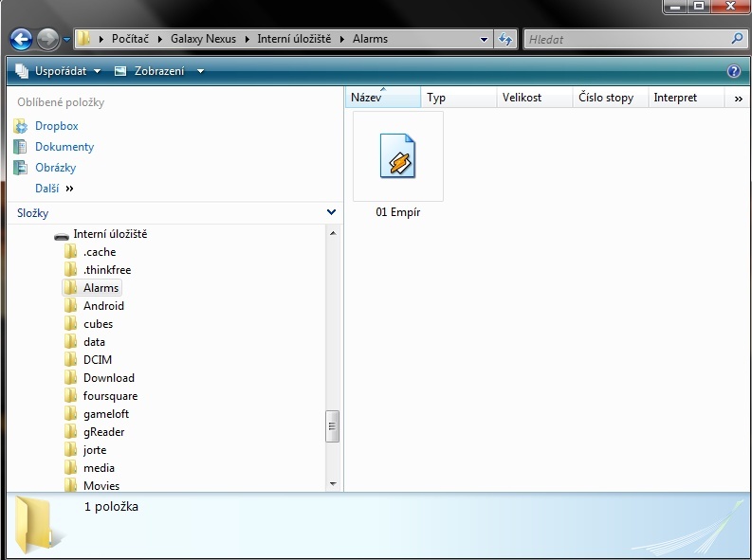Open Obrázky favorite link
The width and height of the screenshot is (752, 560).
(57, 168)
